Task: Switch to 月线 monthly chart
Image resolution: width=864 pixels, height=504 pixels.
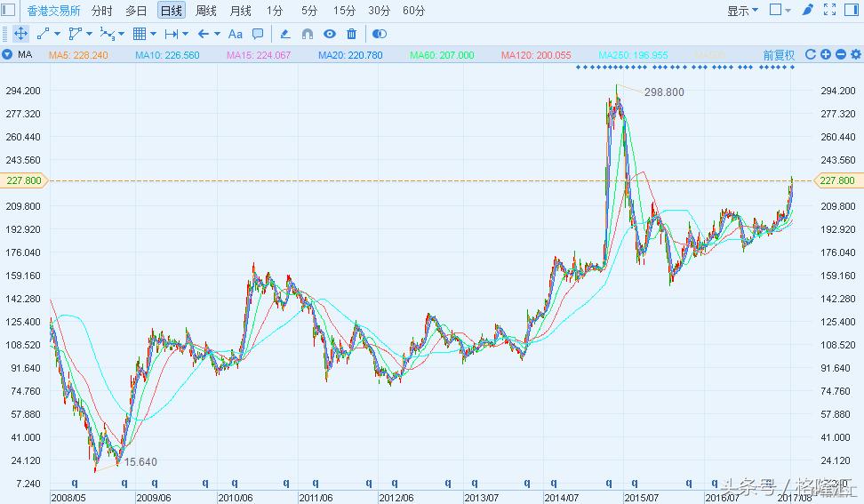Action: click(240, 11)
